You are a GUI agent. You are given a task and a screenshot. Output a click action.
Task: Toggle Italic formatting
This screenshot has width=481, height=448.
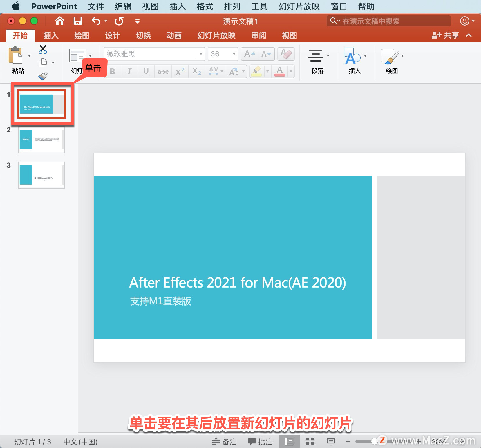[129, 71]
